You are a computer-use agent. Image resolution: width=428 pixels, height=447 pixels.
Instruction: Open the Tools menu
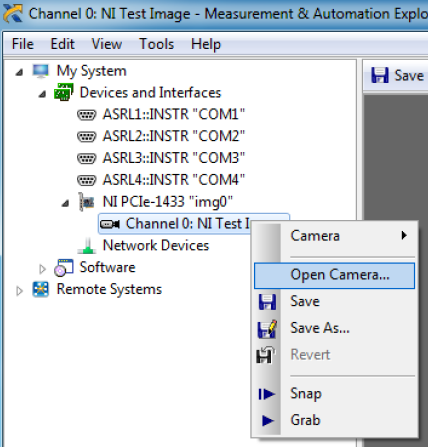coord(157,44)
